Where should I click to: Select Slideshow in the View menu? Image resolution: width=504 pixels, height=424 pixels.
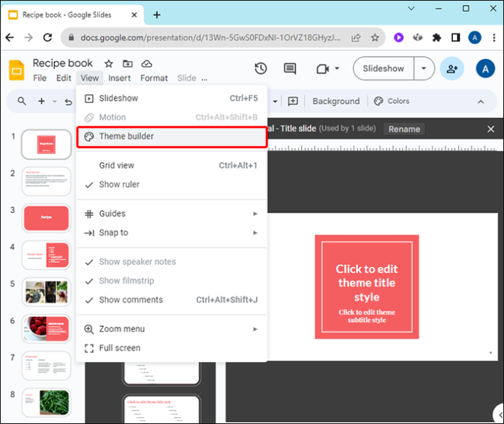click(172, 99)
